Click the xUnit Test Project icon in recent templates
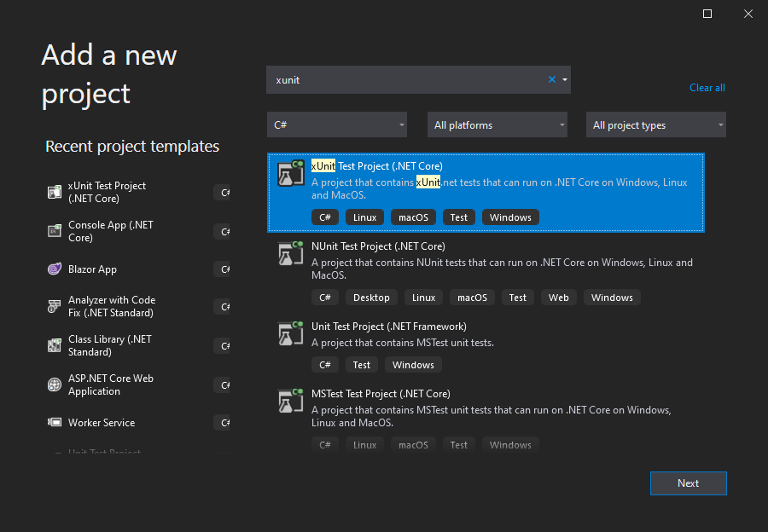Image resolution: width=768 pixels, height=532 pixels. click(x=54, y=193)
